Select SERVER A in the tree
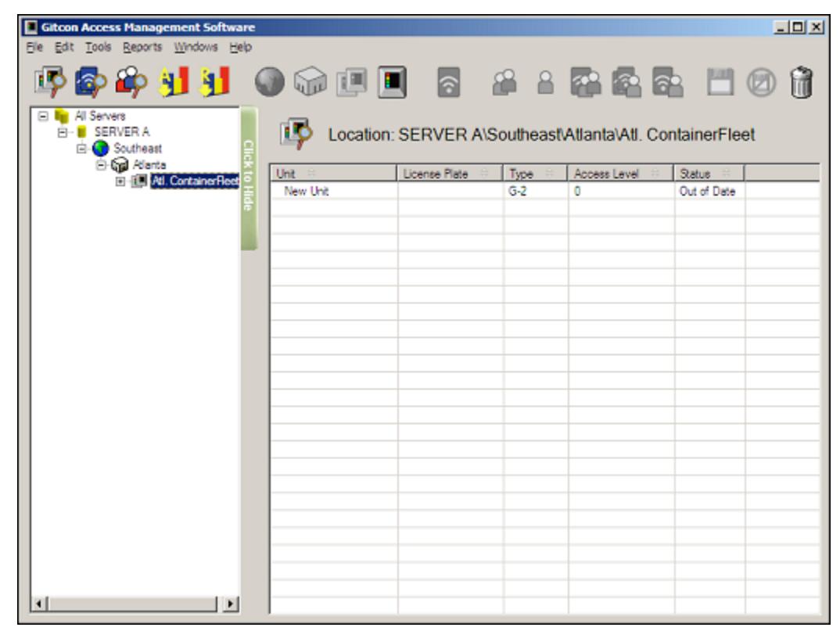 click(x=122, y=132)
